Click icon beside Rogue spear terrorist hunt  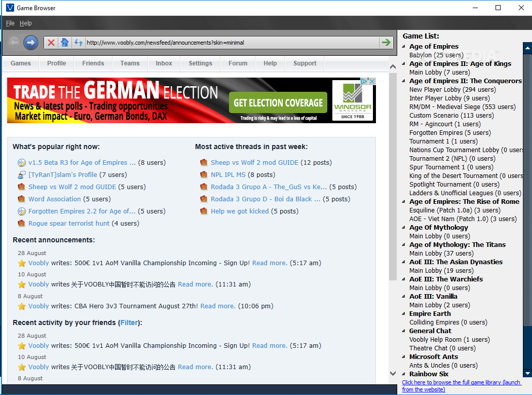(21, 224)
